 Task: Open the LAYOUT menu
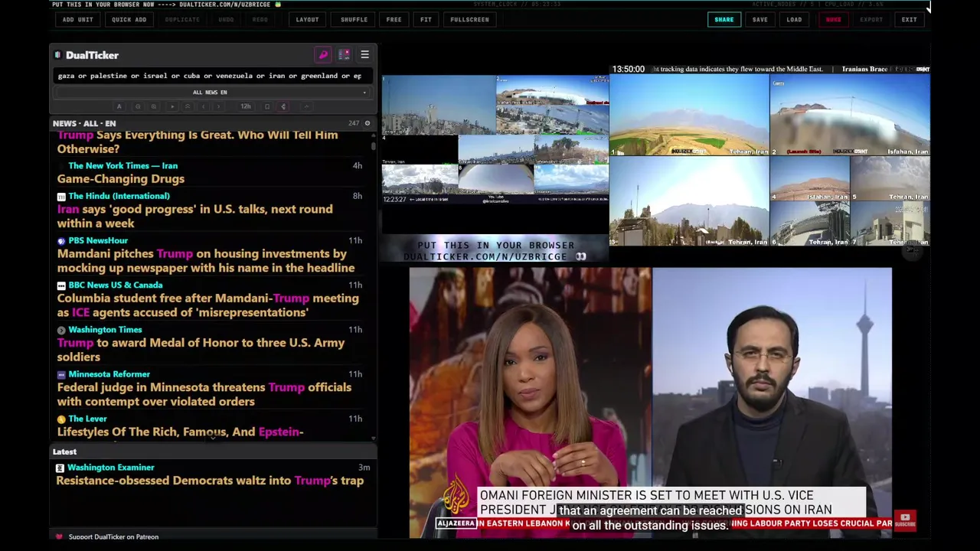click(x=307, y=20)
